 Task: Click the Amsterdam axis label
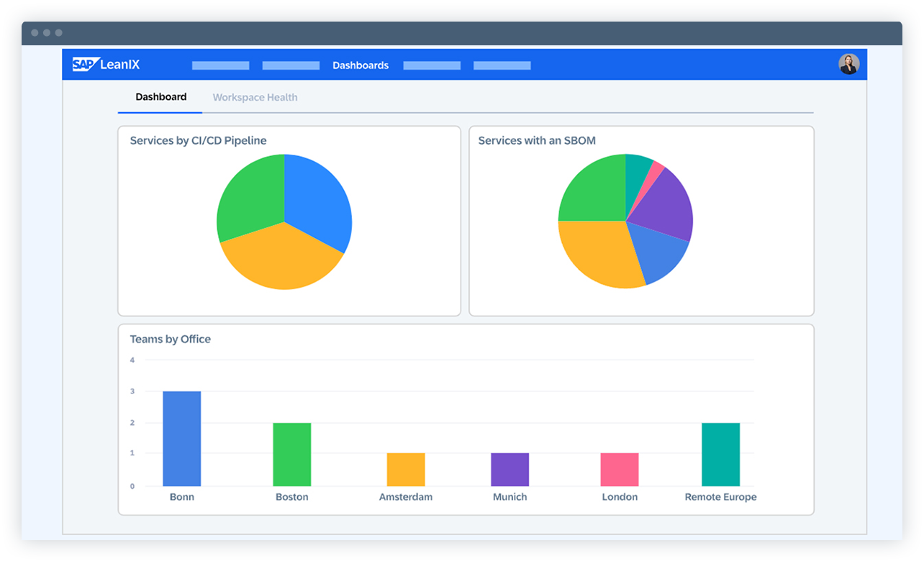click(x=405, y=496)
